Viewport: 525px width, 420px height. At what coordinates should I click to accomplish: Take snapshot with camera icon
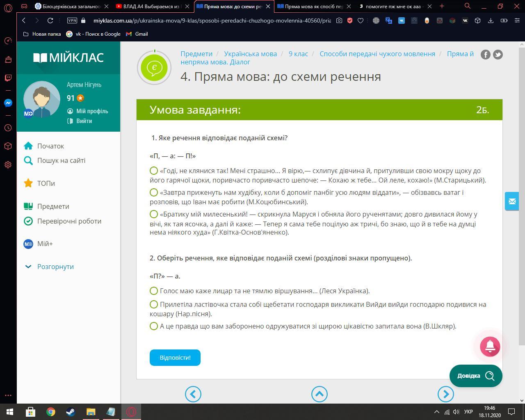point(339,21)
